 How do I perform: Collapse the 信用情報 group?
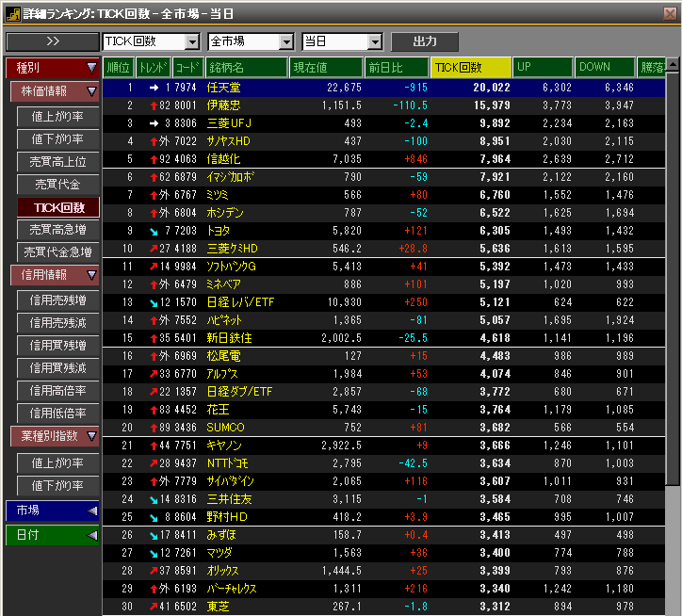tap(55, 275)
